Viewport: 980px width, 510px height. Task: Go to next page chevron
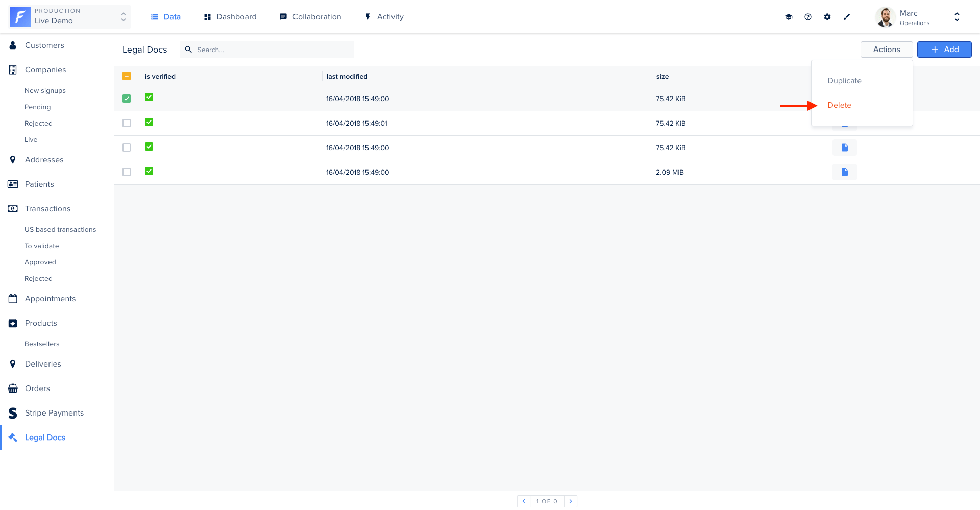point(571,501)
